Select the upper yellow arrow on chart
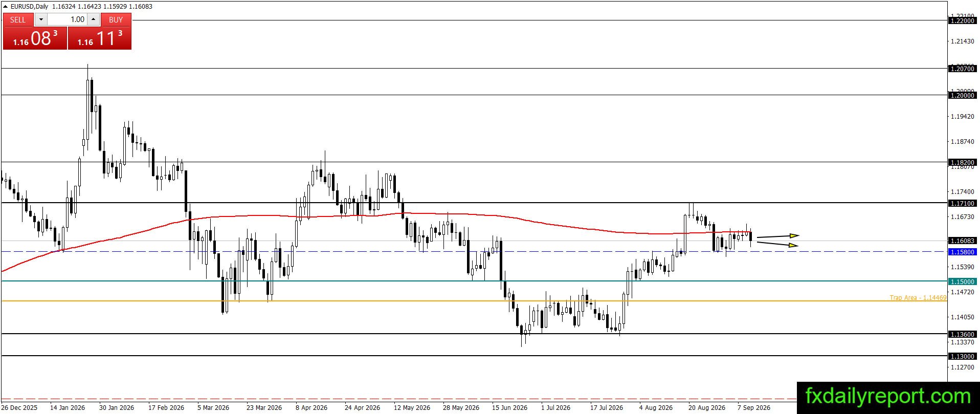980x414 pixels. point(777,236)
